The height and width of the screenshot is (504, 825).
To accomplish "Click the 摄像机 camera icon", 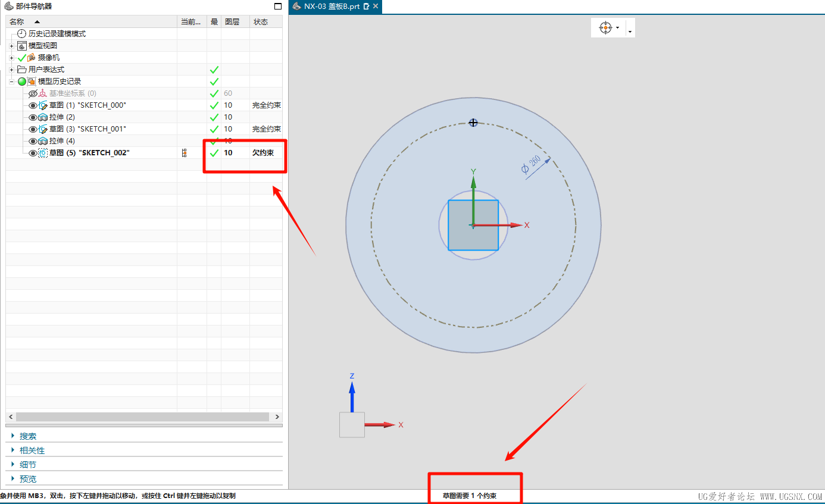I will click(x=32, y=58).
